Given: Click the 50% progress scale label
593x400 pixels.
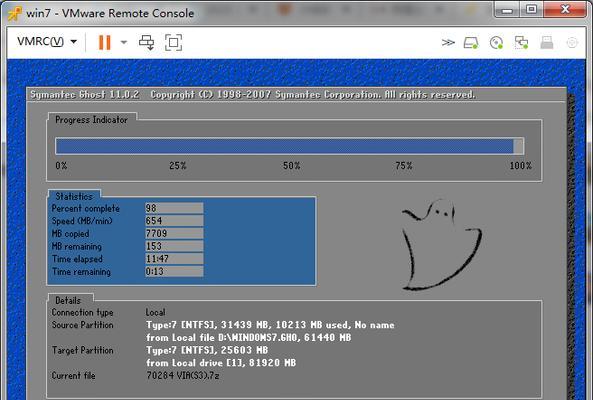Looking at the screenshot, I should pyautogui.click(x=292, y=166).
